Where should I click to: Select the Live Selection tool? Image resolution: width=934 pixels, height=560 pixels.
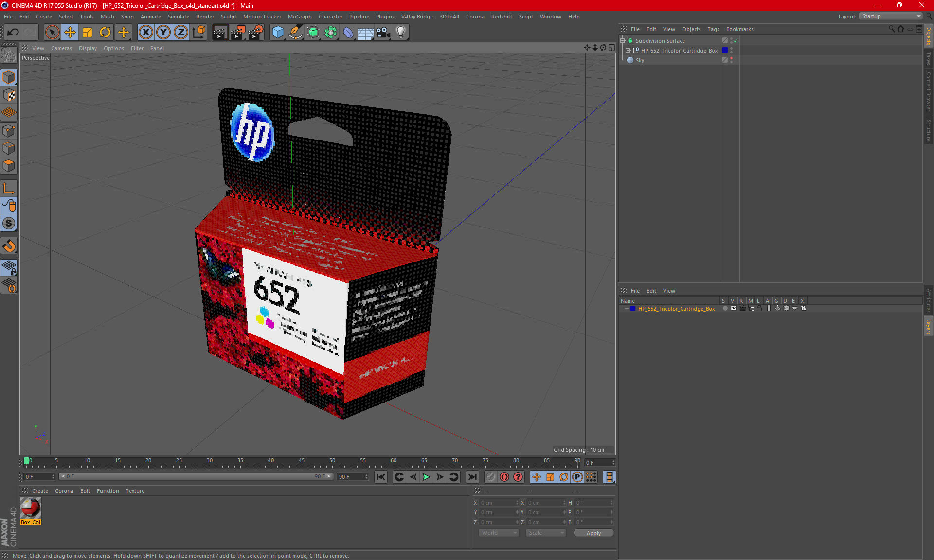click(52, 33)
